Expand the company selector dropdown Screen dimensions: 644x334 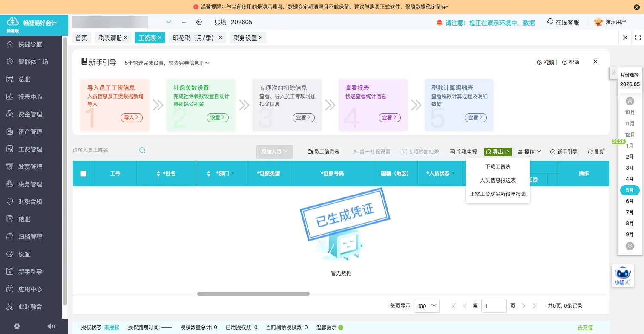[x=169, y=22]
